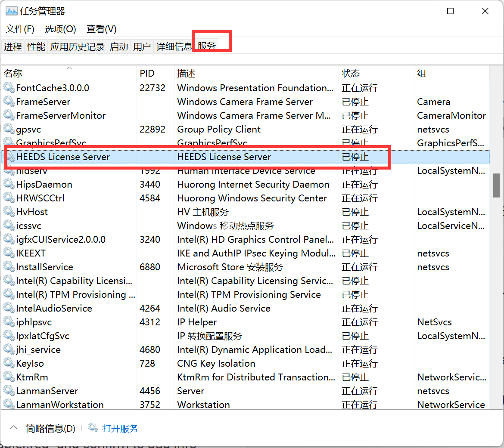Click the gear icon beside IntelAudioService
This screenshot has height=448, width=504.
pyautogui.click(x=9, y=308)
